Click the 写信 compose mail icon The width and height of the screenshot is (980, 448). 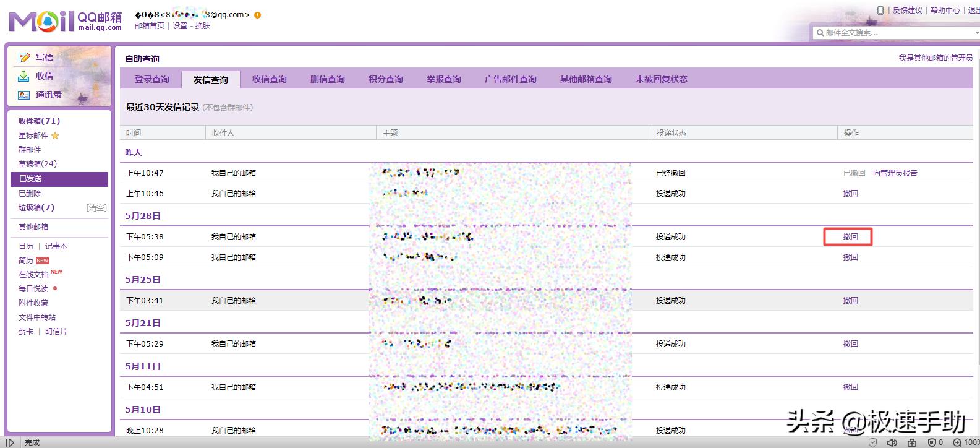pyautogui.click(x=24, y=58)
